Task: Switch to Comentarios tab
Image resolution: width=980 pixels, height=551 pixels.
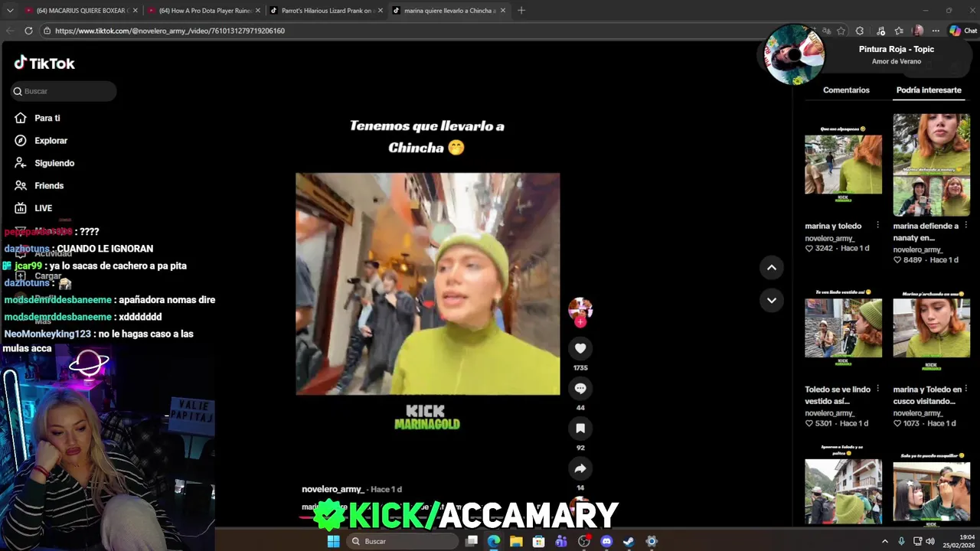Action: pos(846,90)
